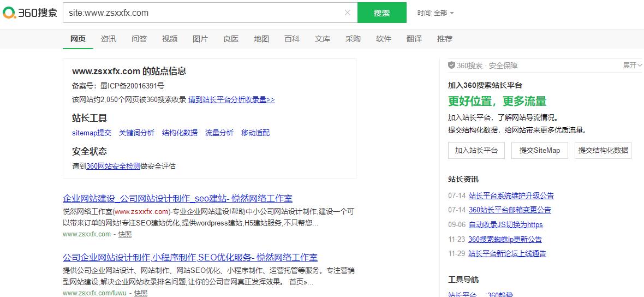Open 快照 for the www.zsxxfx.com/fuwu result
This screenshot has width=644, height=297.
click(140, 293)
